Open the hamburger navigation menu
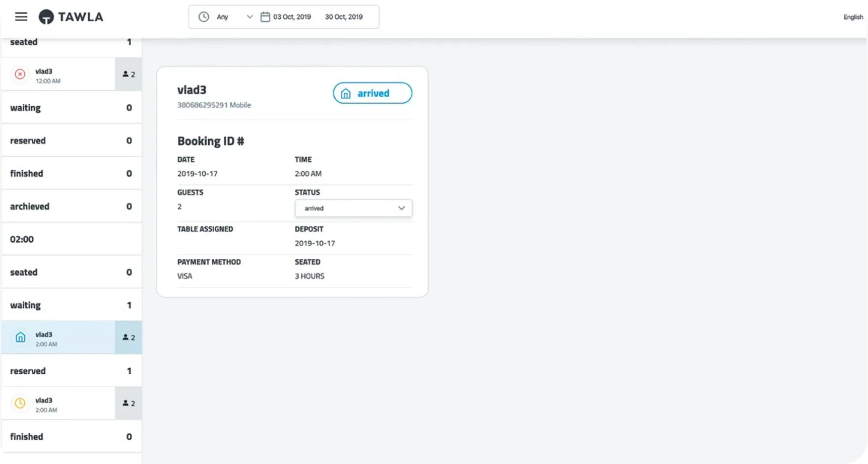 21,17
